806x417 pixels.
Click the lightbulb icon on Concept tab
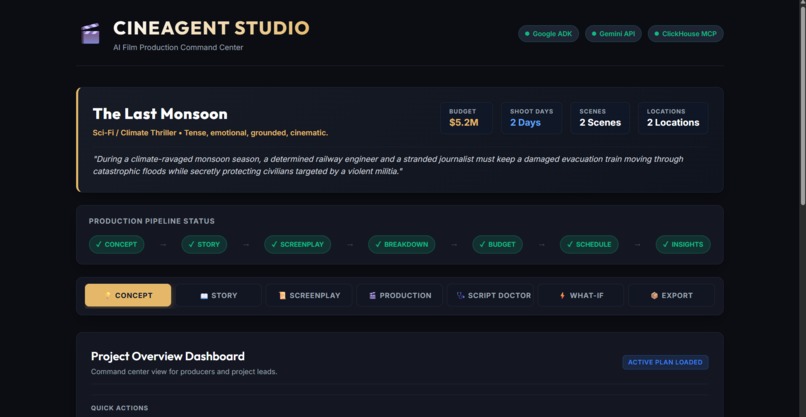[x=108, y=296]
